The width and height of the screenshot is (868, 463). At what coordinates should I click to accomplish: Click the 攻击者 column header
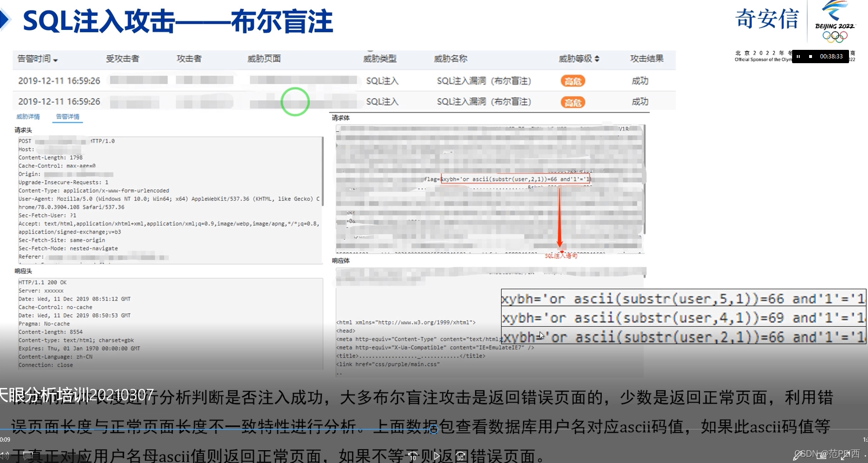(x=189, y=59)
